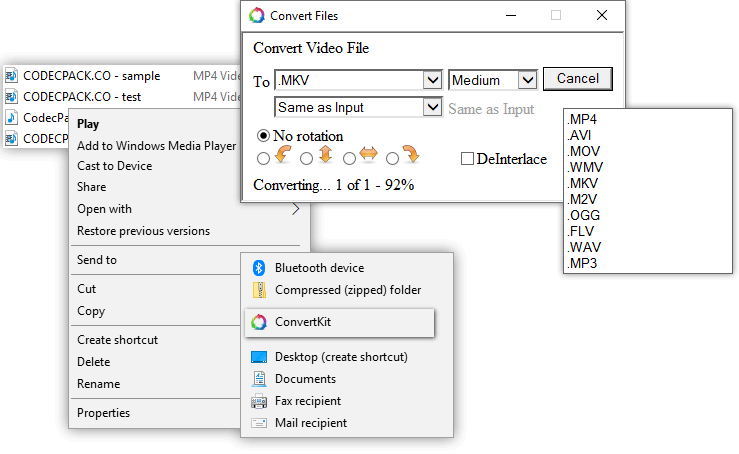The width and height of the screenshot is (739, 454).
Task: Choose .MKV from the format list
Action: pos(583,183)
